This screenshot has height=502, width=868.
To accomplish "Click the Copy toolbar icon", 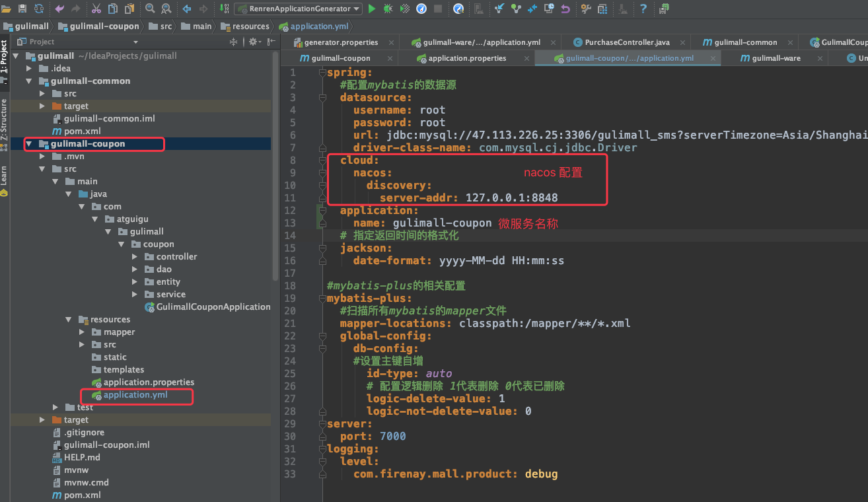I will point(112,9).
